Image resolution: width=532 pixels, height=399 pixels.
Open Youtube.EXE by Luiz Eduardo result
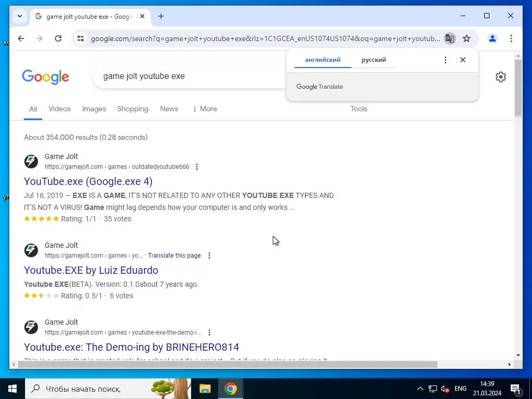(91, 270)
